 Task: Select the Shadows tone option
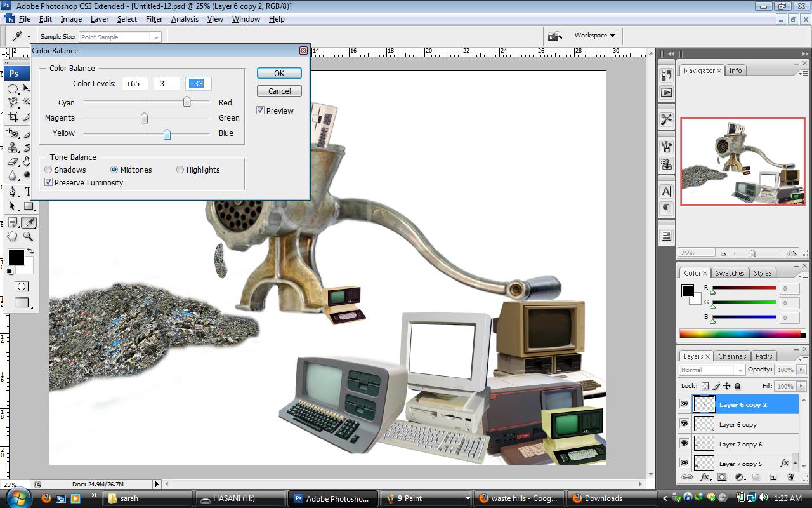(x=49, y=170)
